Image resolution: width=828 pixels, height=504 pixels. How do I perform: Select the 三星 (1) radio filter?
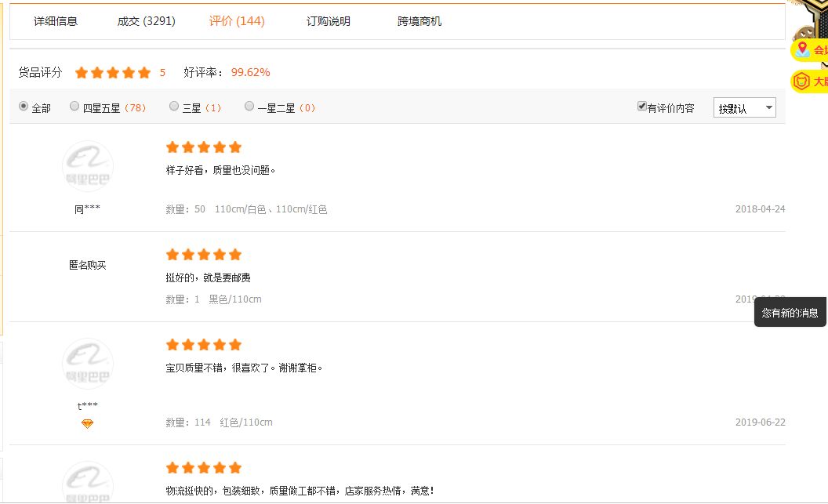[x=174, y=107]
